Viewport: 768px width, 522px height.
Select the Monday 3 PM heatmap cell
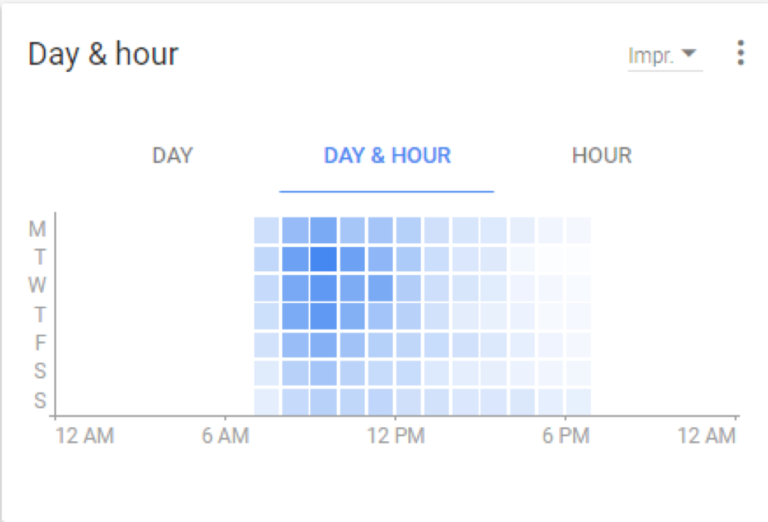click(x=493, y=230)
